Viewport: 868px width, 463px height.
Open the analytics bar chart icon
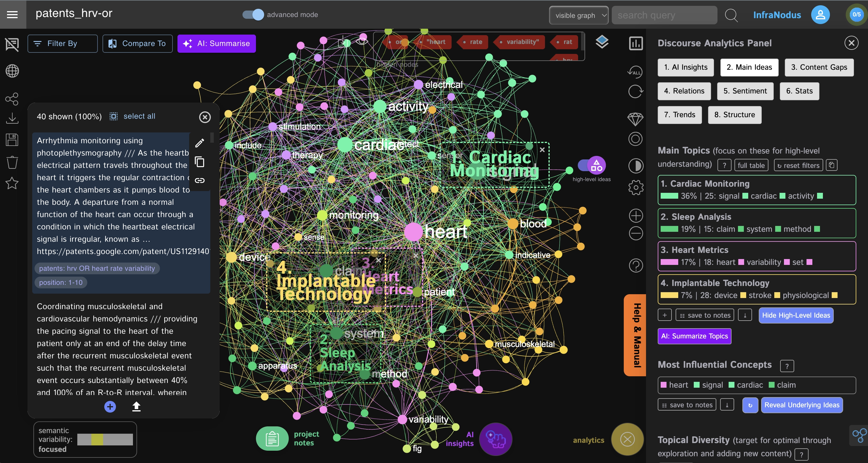pyautogui.click(x=636, y=43)
